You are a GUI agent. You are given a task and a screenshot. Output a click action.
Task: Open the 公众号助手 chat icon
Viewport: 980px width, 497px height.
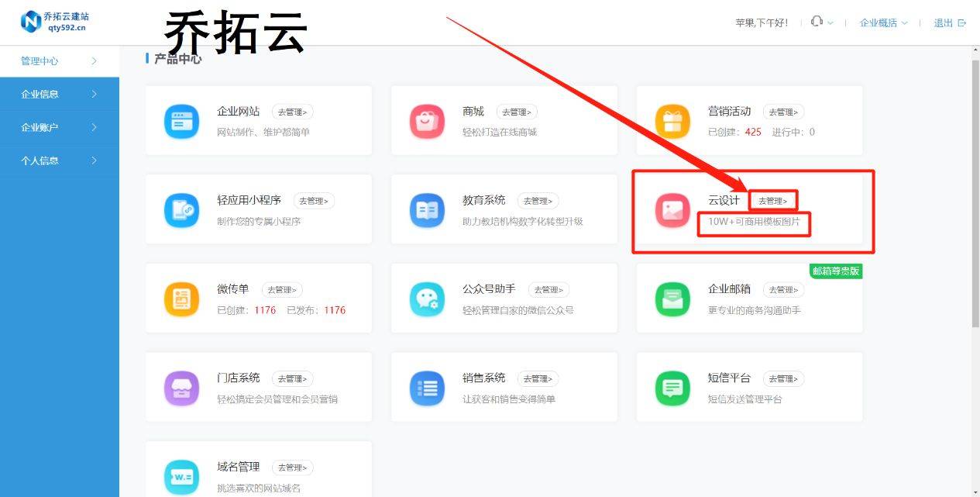pyautogui.click(x=427, y=300)
